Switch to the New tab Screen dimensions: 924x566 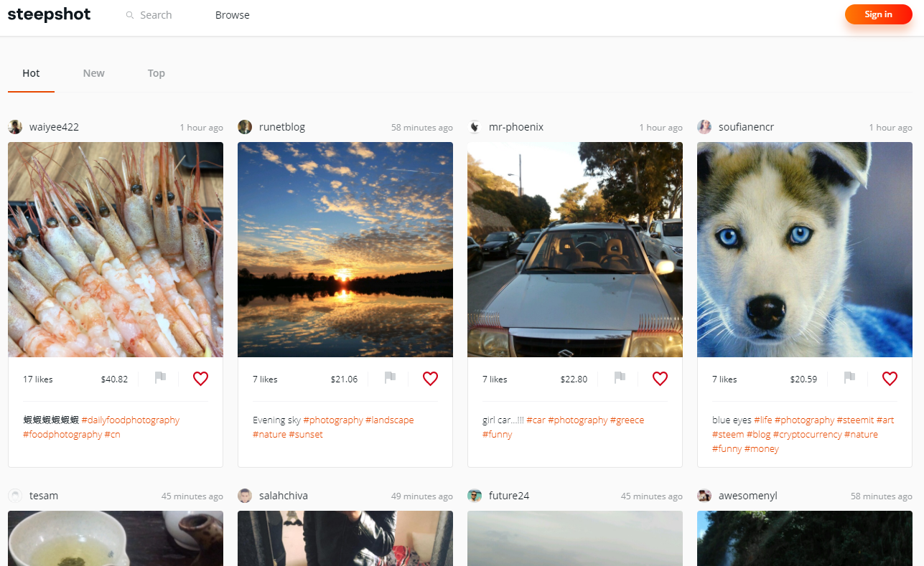coord(93,73)
